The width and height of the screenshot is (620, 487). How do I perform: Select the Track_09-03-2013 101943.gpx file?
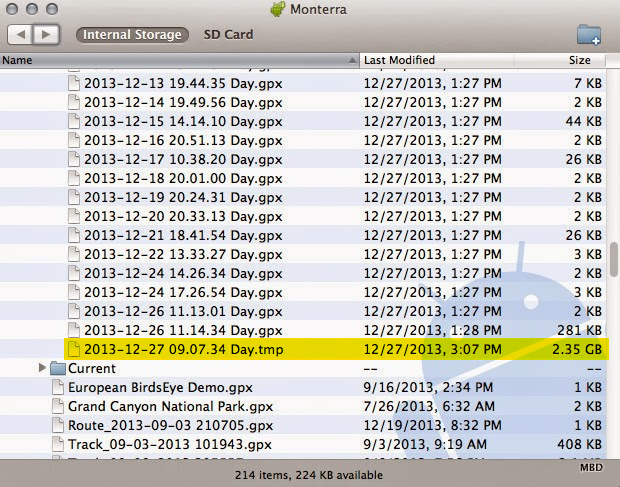point(169,445)
